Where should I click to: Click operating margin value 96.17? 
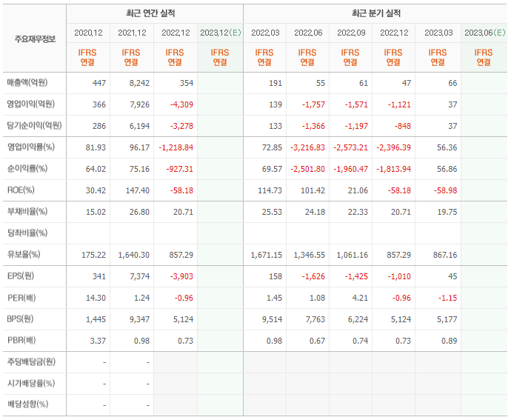coord(139,147)
